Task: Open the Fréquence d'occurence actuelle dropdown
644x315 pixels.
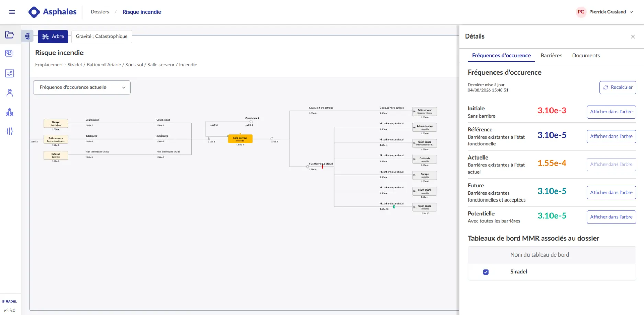Action: (x=82, y=87)
